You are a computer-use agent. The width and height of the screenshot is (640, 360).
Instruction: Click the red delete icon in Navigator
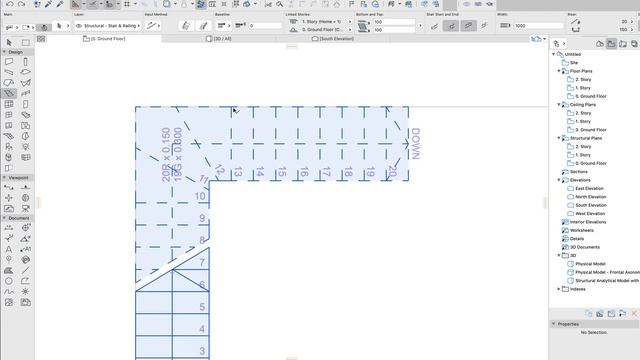[634, 313]
